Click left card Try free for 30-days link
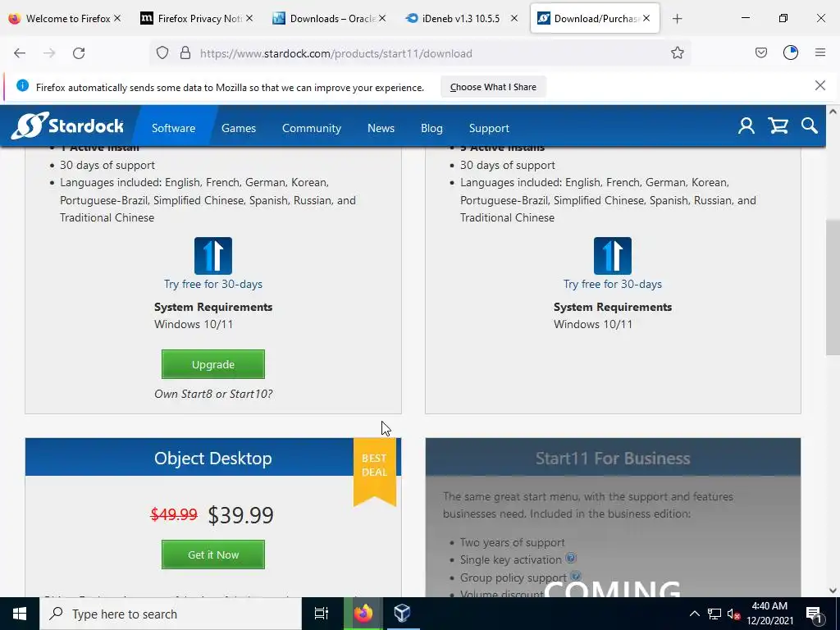 point(213,284)
